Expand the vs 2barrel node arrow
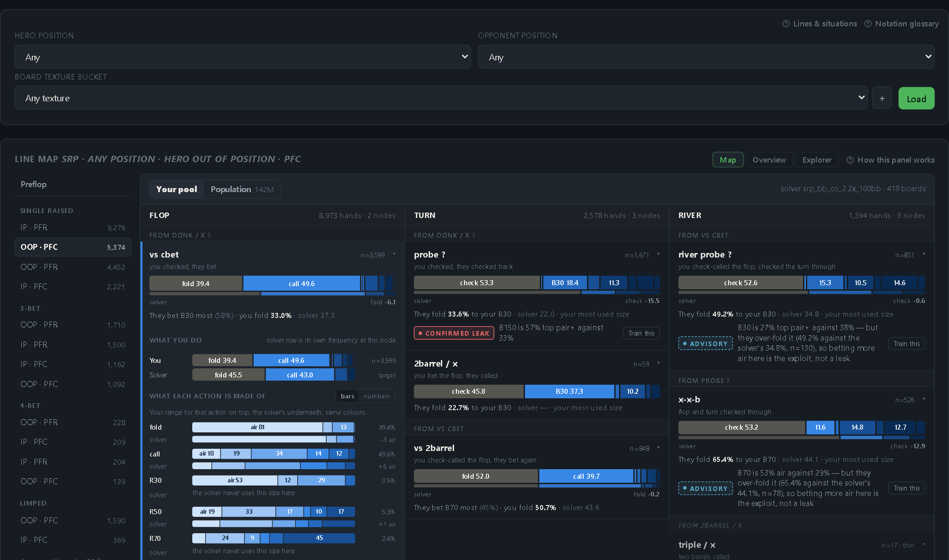This screenshot has width=949, height=560. (659, 448)
